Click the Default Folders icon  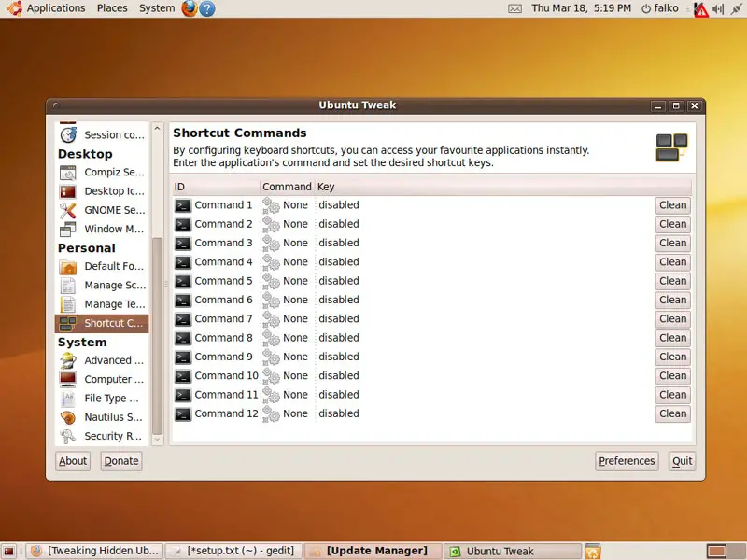coord(67,267)
